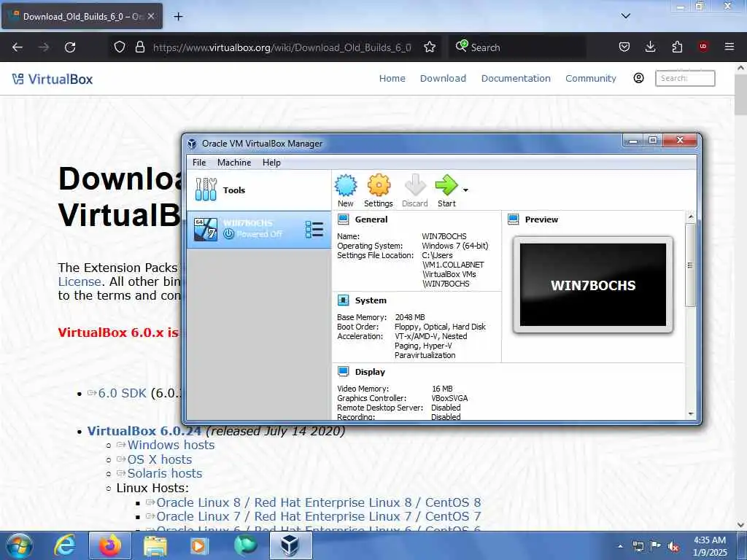Open the Machine menu

point(234,163)
